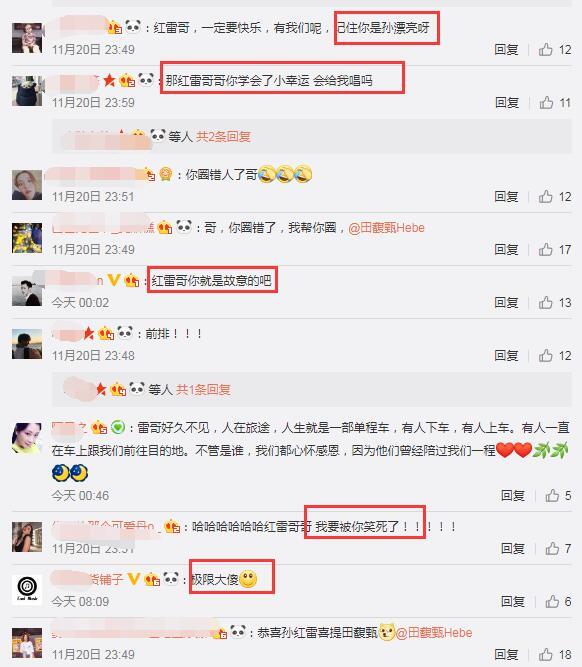The image size is (582, 667).
Task: Open avatar of 今天 00:46 commenter
Action: click(x=27, y=438)
